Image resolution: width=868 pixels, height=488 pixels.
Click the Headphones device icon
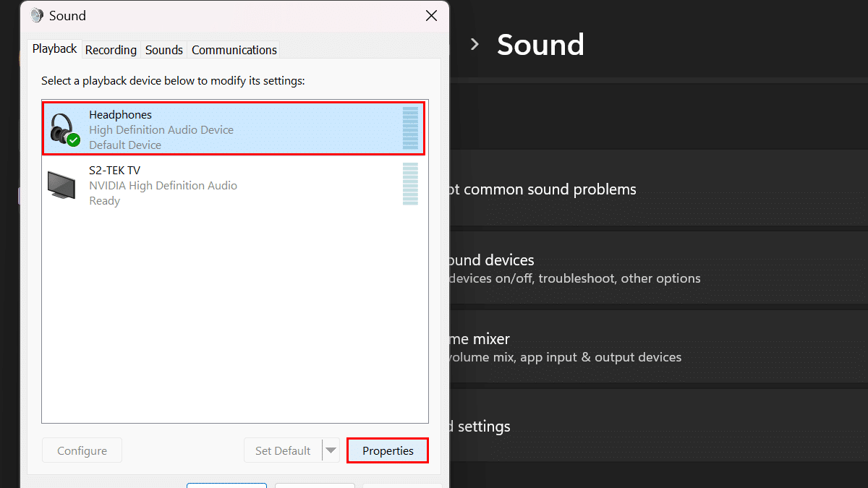pos(62,129)
